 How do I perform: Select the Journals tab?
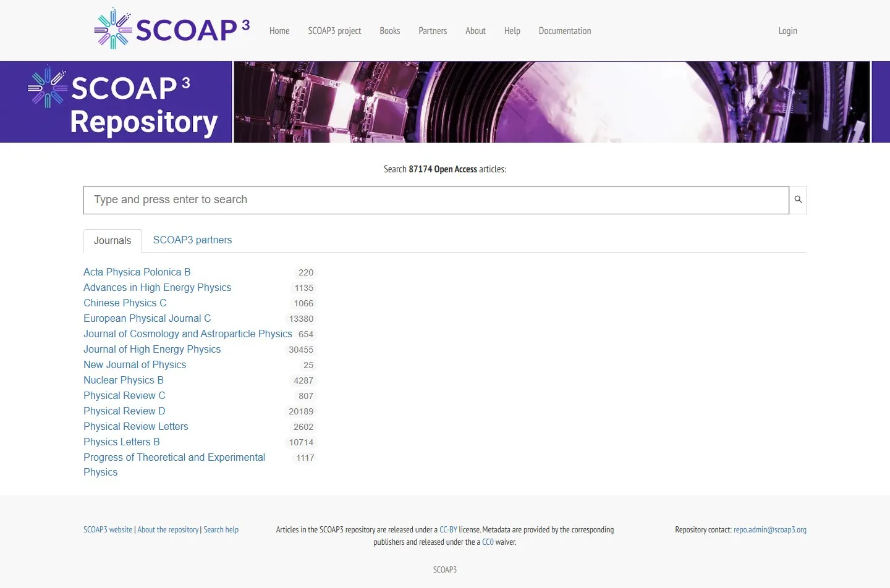pos(112,241)
